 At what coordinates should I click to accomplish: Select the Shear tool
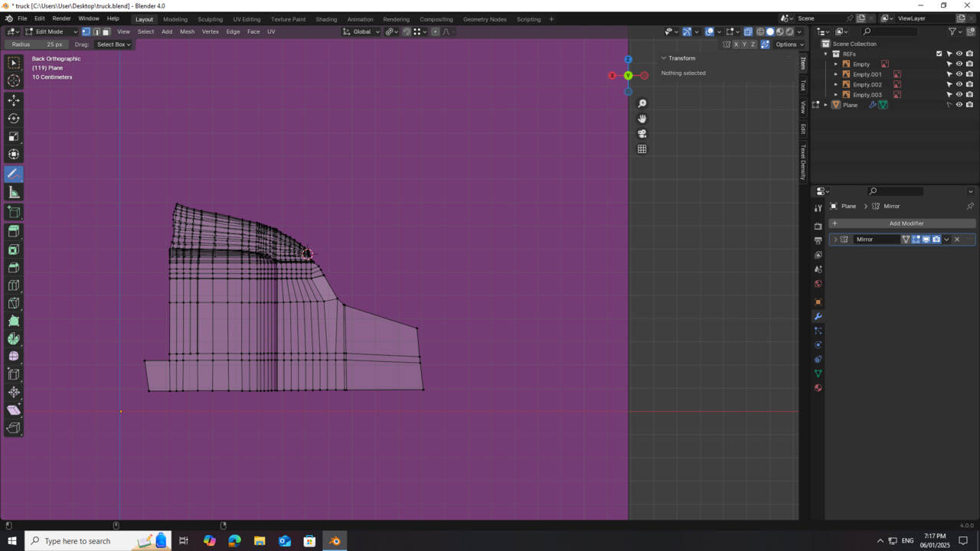pos(14,410)
